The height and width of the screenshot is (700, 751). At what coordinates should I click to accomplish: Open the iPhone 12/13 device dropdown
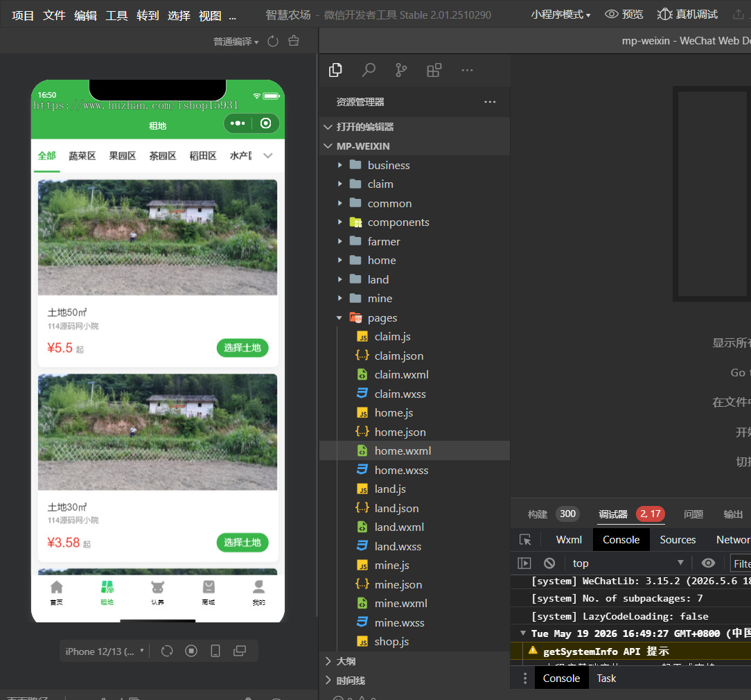pyautogui.click(x=105, y=651)
